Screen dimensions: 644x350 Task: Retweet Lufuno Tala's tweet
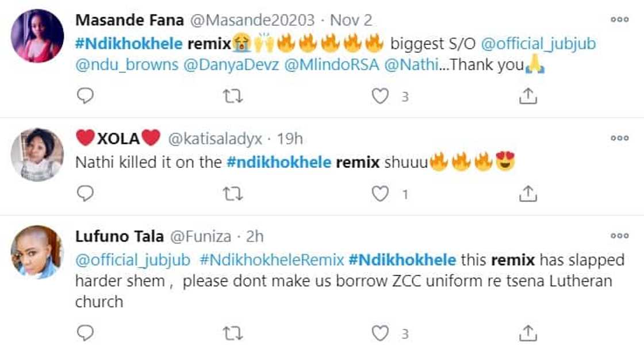pyautogui.click(x=232, y=332)
